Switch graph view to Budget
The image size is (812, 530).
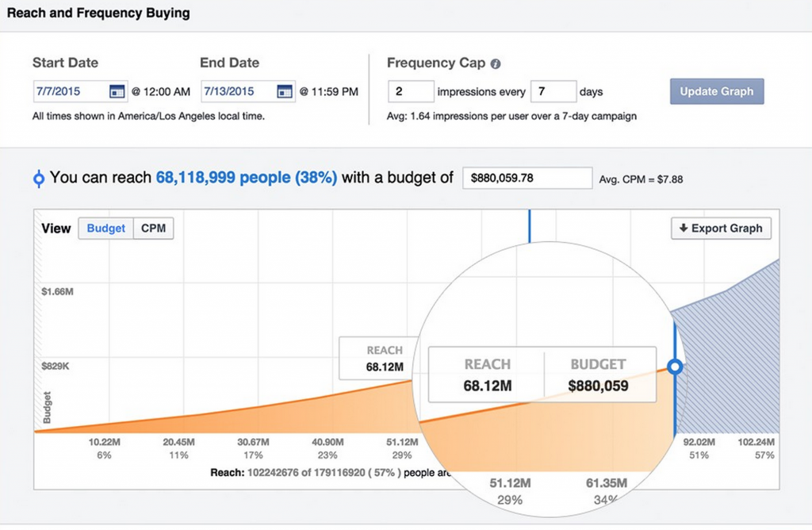(x=105, y=229)
